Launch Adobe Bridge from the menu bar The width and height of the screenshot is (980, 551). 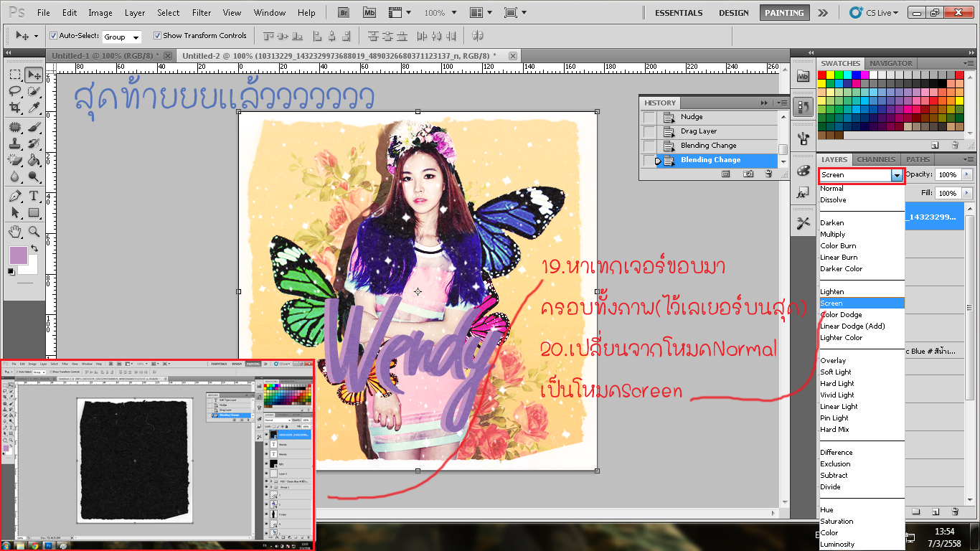pos(344,12)
